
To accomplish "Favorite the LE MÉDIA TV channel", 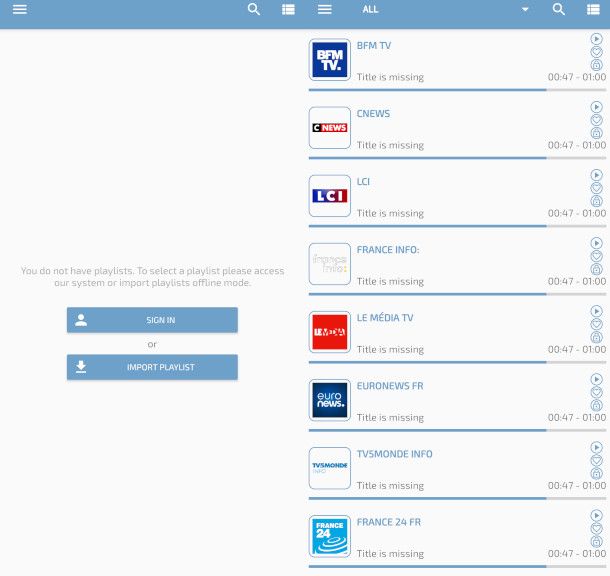I will click(596, 324).
